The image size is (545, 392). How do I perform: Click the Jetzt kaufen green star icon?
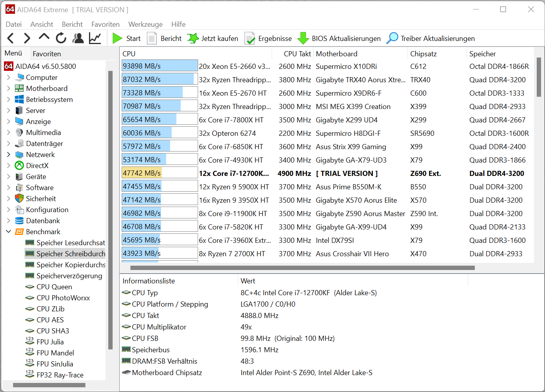(193, 38)
